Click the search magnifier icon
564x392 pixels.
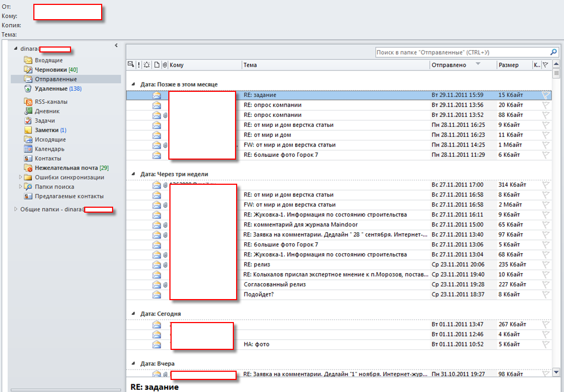554,52
